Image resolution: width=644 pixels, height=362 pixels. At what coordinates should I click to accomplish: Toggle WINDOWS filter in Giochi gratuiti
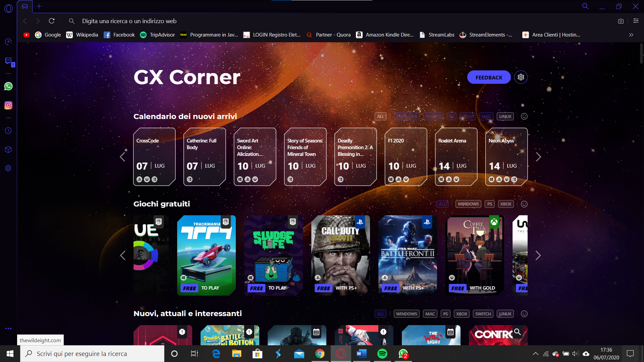(x=468, y=204)
